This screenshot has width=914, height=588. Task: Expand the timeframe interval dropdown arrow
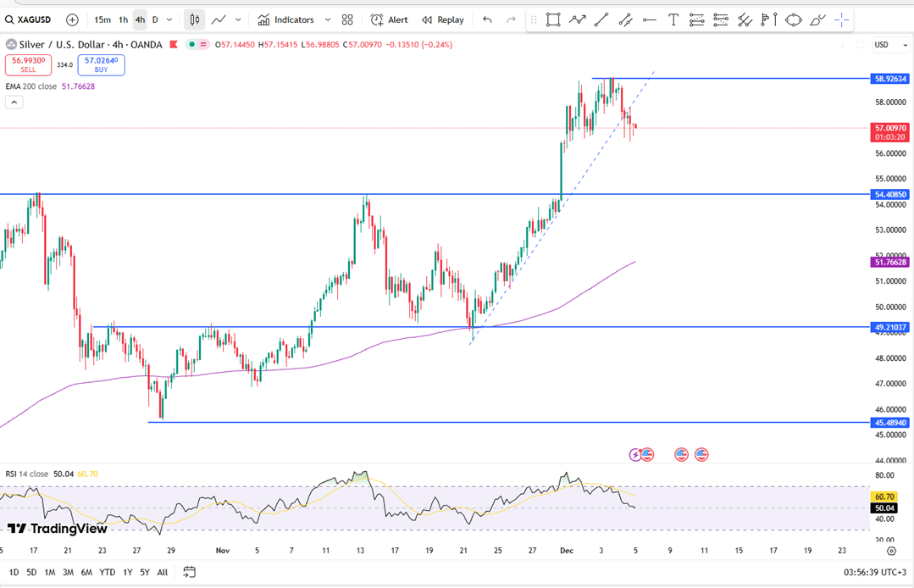pyautogui.click(x=170, y=19)
